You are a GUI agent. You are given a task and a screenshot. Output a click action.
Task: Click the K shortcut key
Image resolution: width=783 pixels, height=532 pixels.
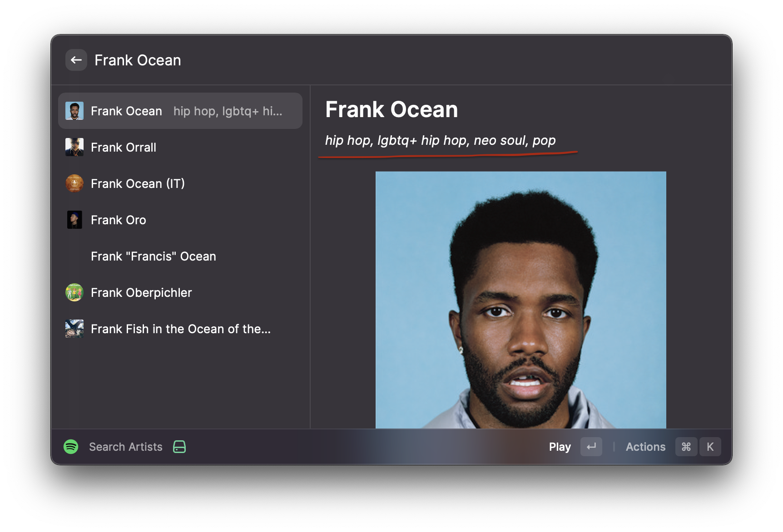click(710, 447)
